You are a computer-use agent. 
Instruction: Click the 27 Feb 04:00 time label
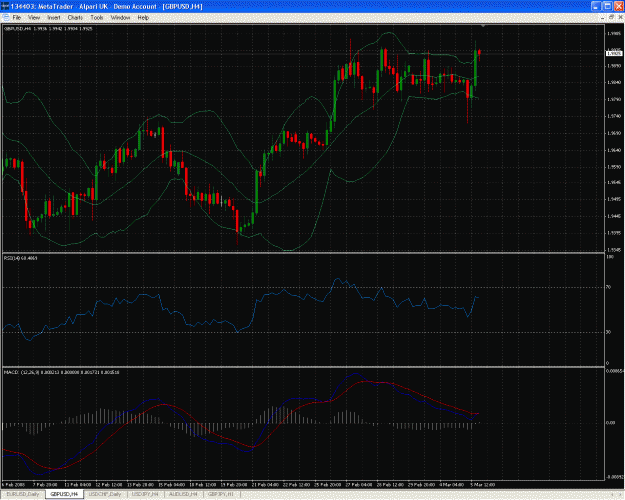[x=359, y=485]
